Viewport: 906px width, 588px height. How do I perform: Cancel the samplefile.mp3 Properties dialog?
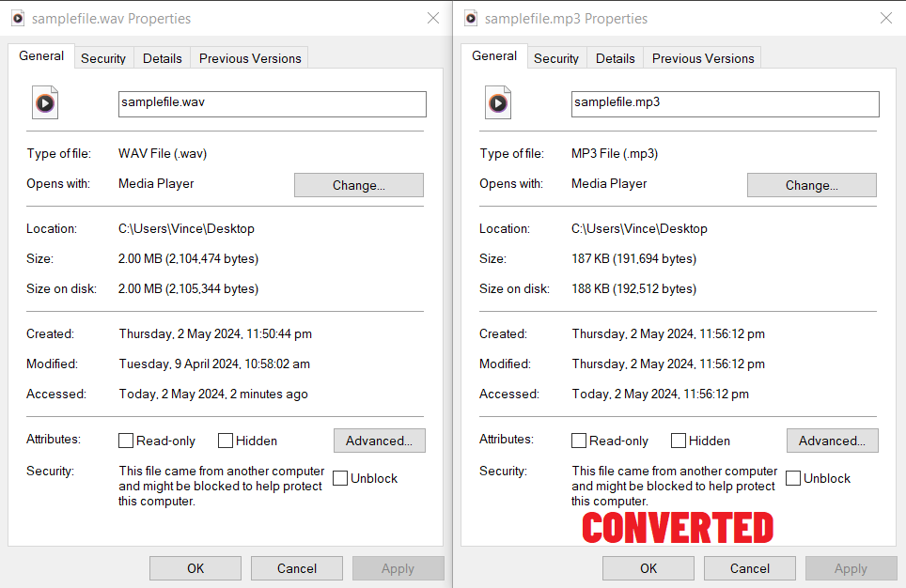[749, 567]
